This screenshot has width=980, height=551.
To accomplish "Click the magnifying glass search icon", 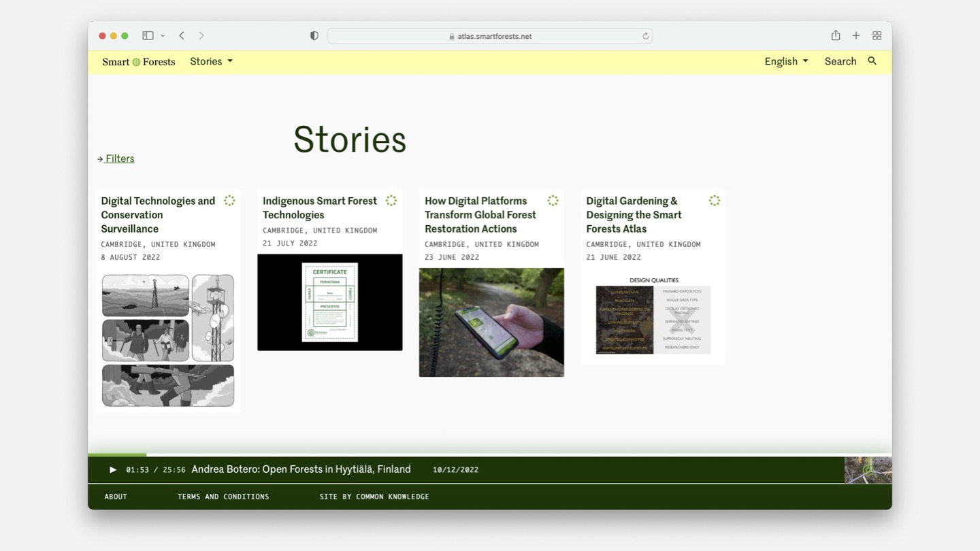I will tap(872, 61).
